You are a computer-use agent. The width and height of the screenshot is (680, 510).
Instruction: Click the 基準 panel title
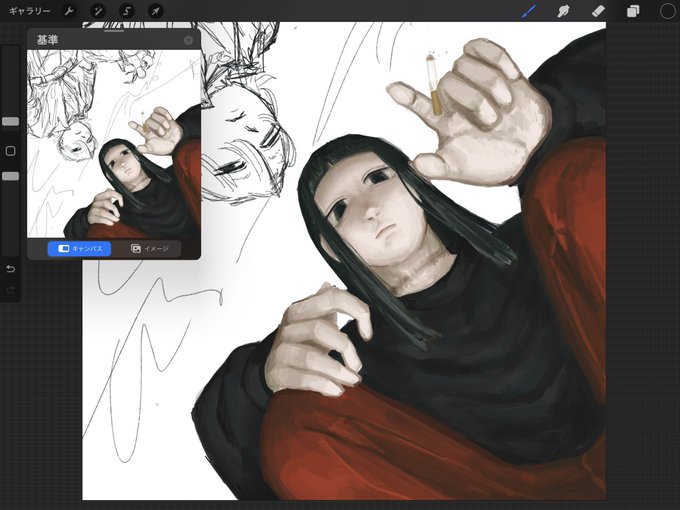click(x=47, y=40)
